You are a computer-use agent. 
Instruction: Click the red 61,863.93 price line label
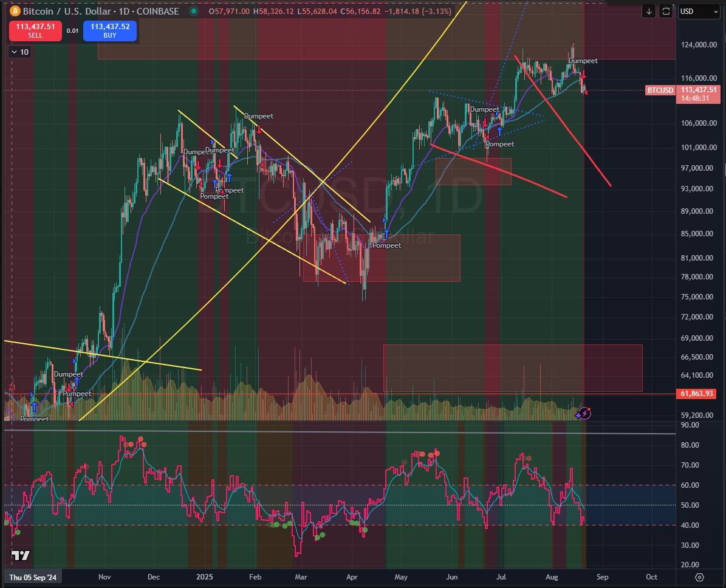click(696, 394)
